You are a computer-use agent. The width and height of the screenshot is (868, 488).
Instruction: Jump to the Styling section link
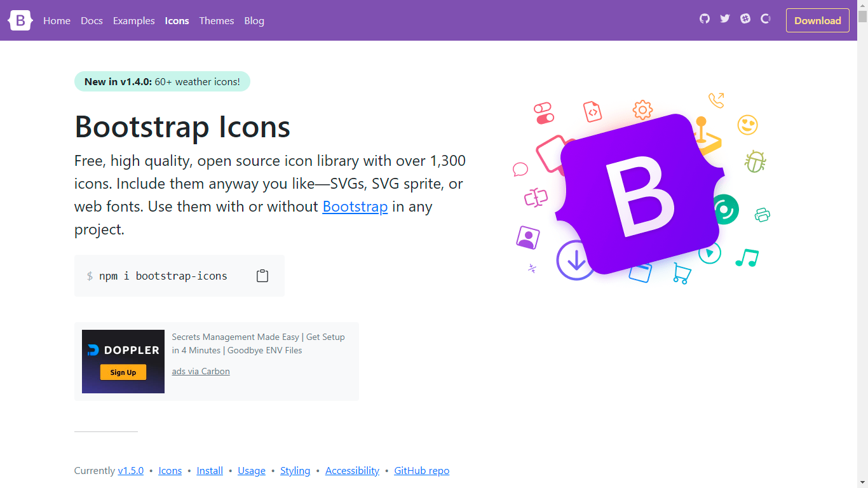click(295, 471)
